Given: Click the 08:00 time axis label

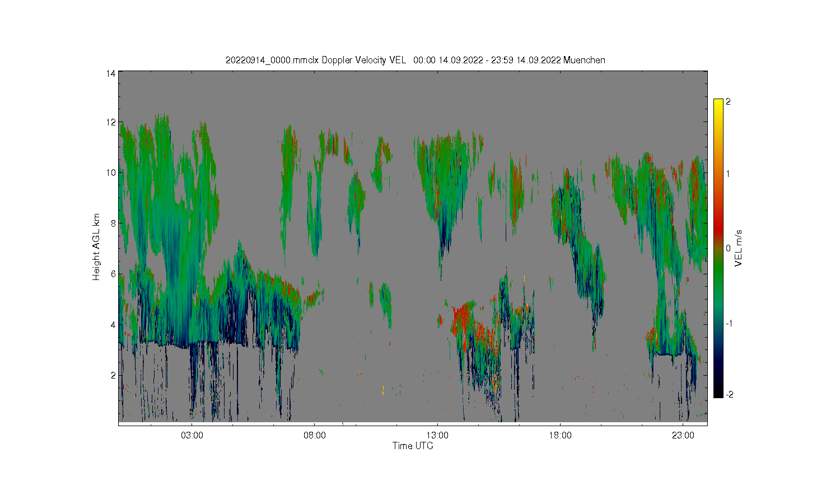Looking at the screenshot, I should point(315,436).
